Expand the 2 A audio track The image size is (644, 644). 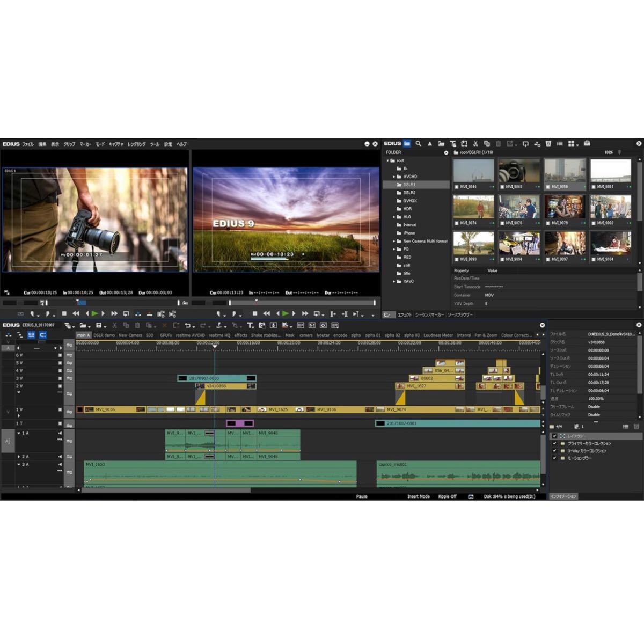[x=19, y=457]
